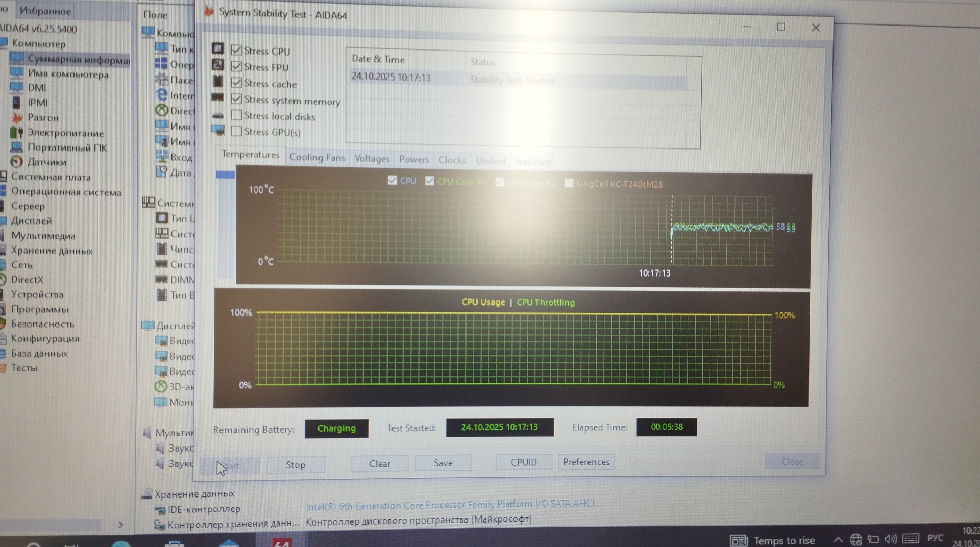Select the Разгон flame icon item
This screenshot has width=980, height=547.
pos(17,117)
